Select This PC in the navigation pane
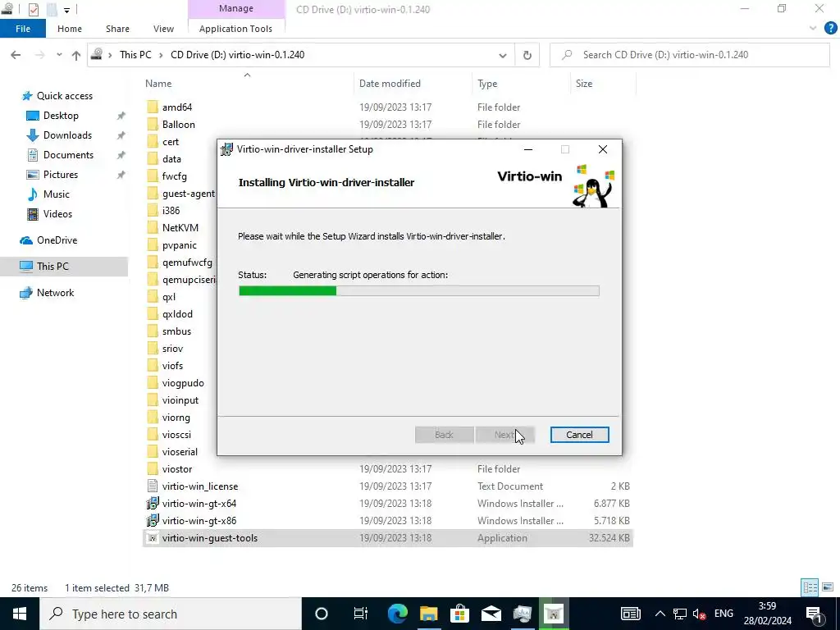The height and width of the screenshot is (630, 840). click(52, 267)
